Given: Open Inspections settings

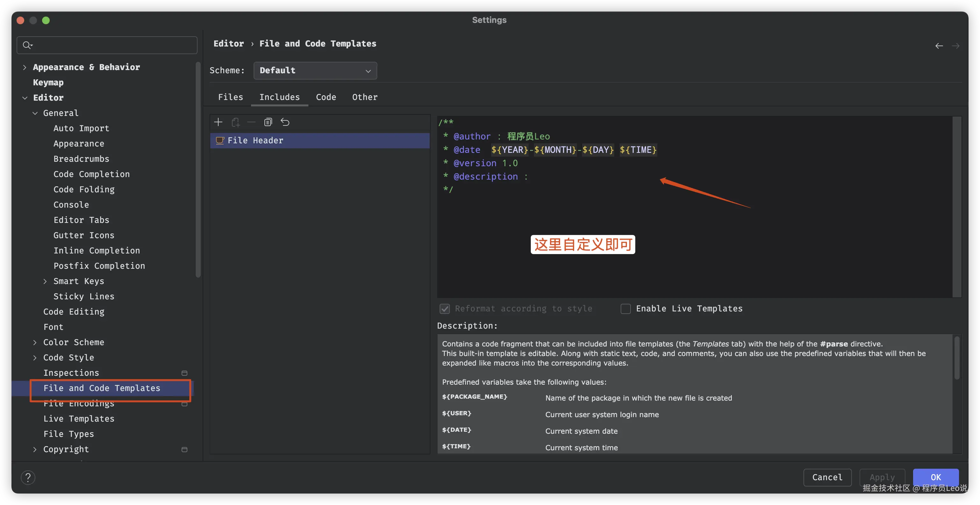Looking at the screenshot, I should 71,373.
